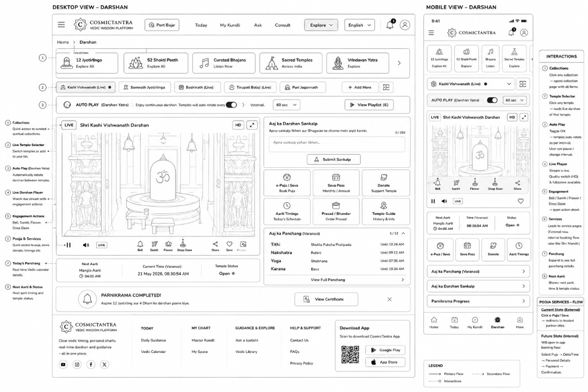
Task: Click the sankalp text input field
Action: tap(336, 145)
